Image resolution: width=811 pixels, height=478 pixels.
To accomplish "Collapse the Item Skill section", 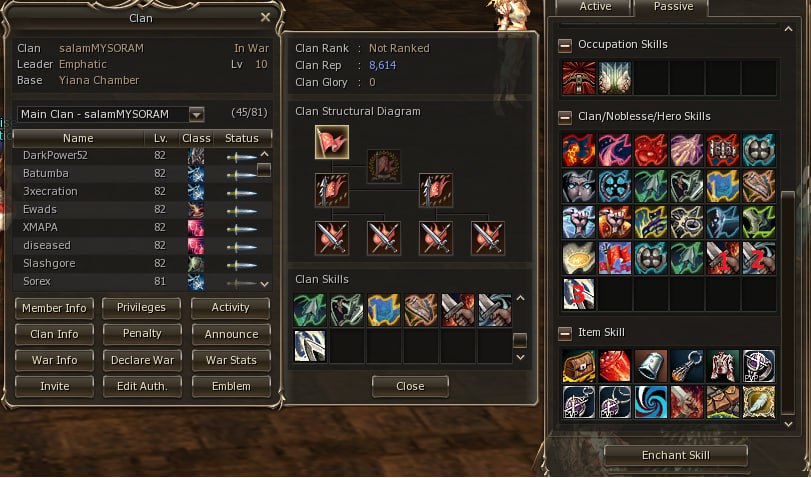I will pyautogui.click(x=565, y=334).
